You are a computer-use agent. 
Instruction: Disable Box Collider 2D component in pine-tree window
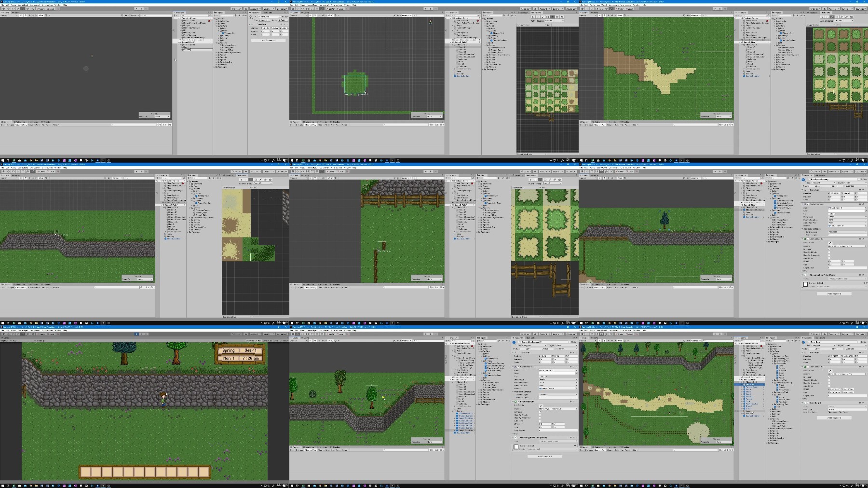pyautogui.click(x=808, y=239)
